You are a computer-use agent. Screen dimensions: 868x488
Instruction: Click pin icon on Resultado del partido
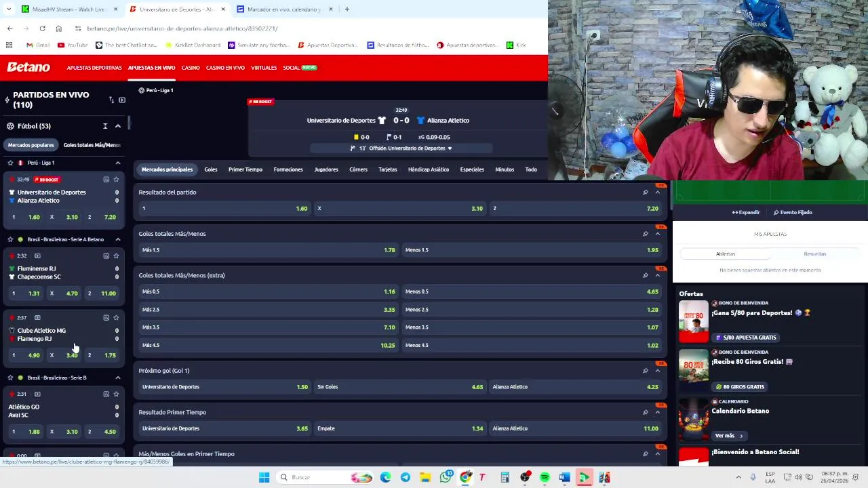pyautogui.click(x=645, y=192)
